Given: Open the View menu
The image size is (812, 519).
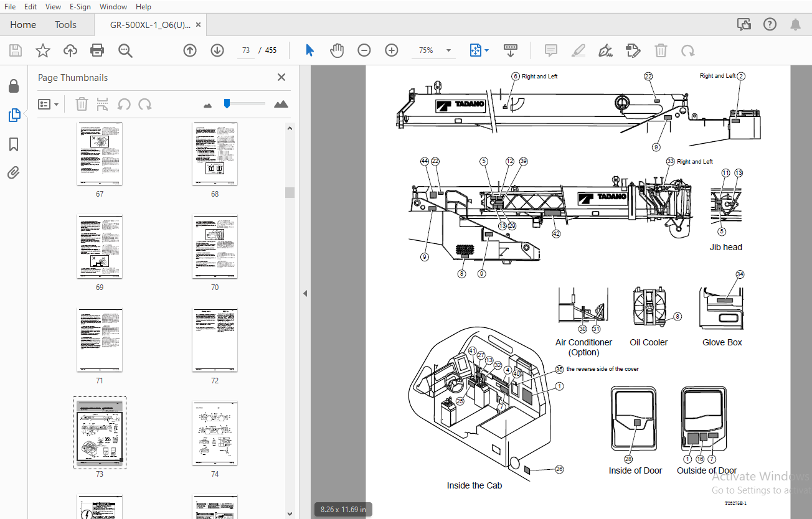Looking at the screenshot, I should [x=54, y=7].
